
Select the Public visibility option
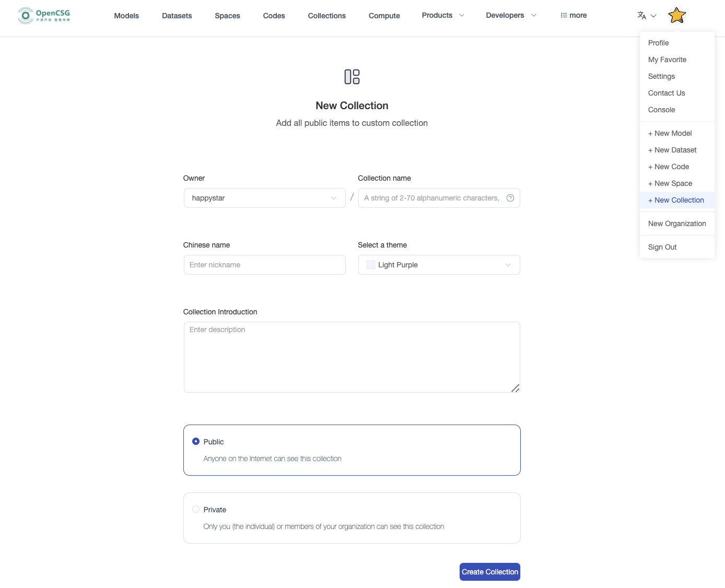[x=196, y=441]
